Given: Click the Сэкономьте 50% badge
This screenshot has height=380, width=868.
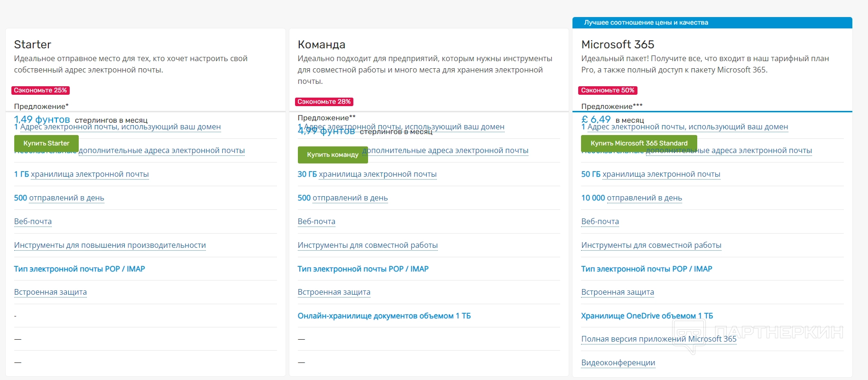Looking at the screenshot, I should pos(608,90).
